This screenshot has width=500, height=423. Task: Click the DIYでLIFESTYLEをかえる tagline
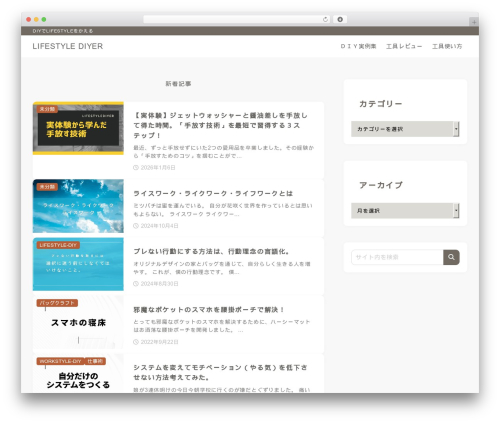pos(63,31)
